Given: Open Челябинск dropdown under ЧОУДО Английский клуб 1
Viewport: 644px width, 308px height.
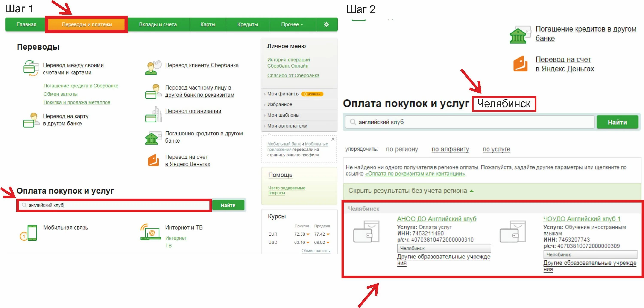Looking at the screenshot, I should click(x=590, y=255).
